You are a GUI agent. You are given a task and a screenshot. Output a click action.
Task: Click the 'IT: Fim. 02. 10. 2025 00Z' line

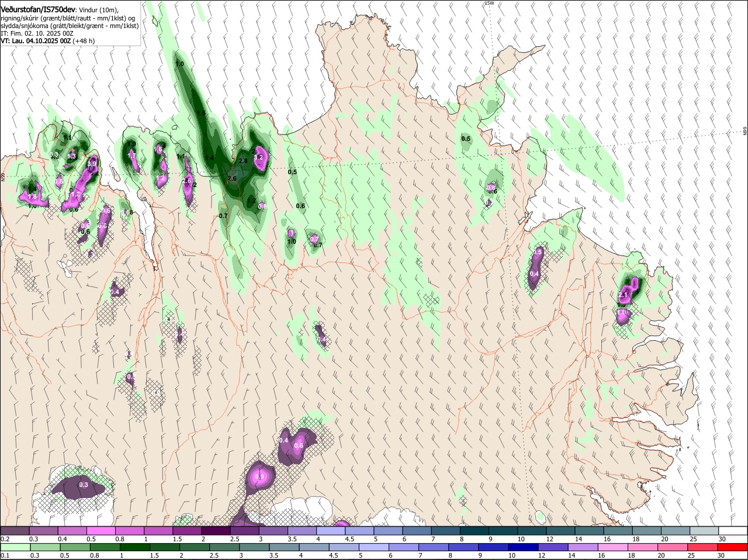(x=37, y=33)
